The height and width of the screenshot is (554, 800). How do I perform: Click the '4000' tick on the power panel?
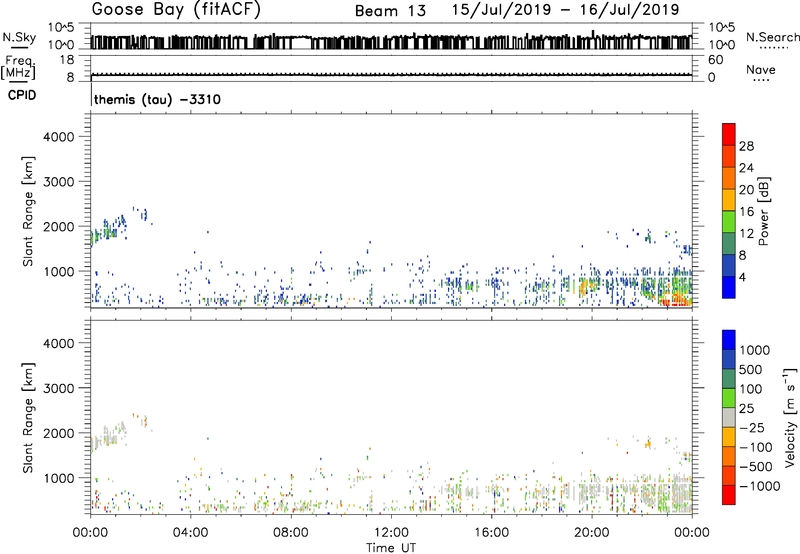(59, 137)
